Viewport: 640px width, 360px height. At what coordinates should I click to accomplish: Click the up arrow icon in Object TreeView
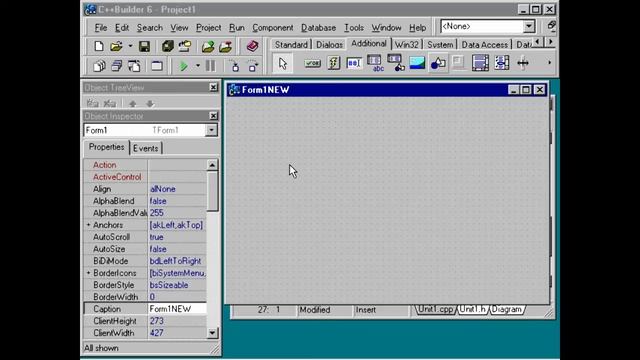[132, 104]
